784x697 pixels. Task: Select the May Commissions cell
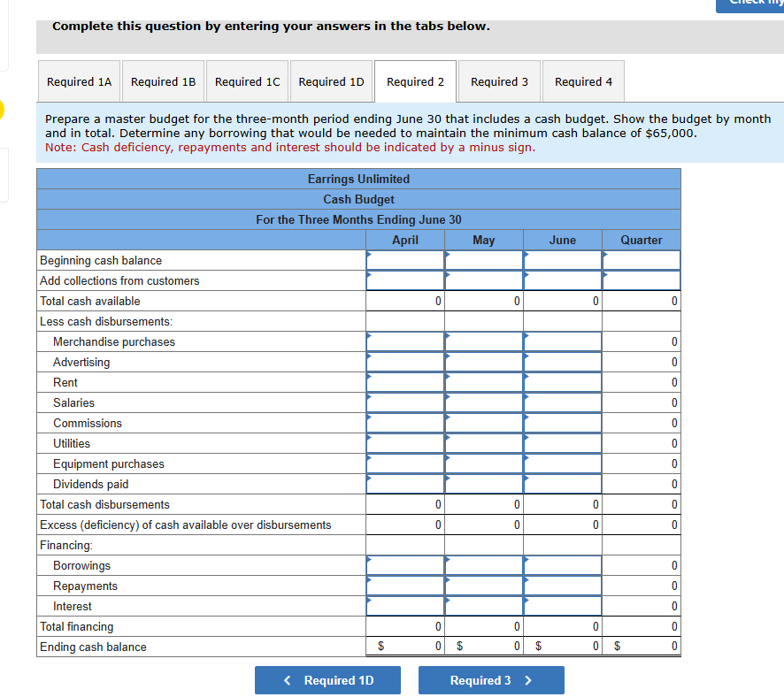(484, 423)
